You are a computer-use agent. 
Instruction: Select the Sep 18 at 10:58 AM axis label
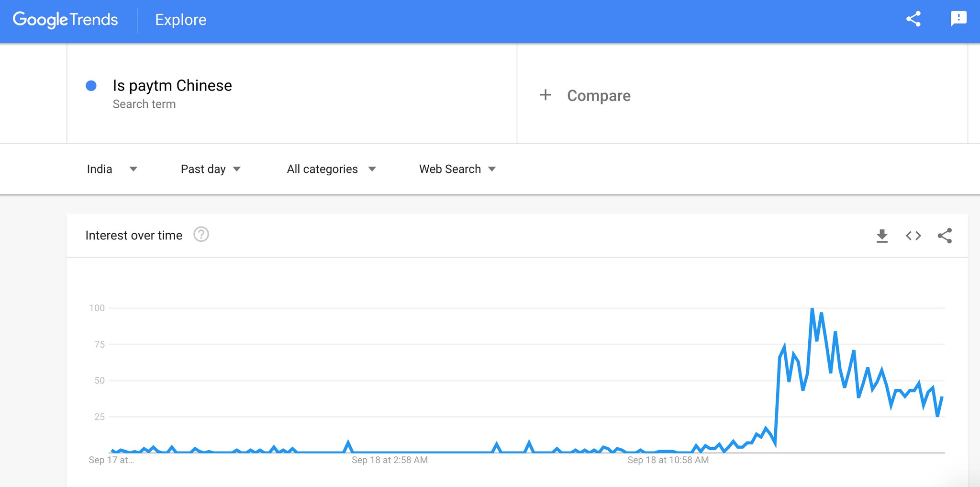coord(668,460)
